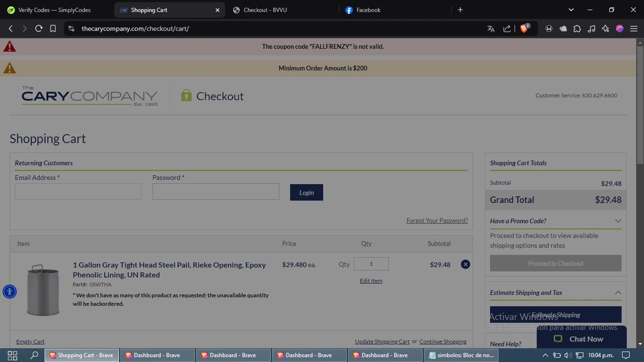Open Leo AI sparkle icon

605,29
